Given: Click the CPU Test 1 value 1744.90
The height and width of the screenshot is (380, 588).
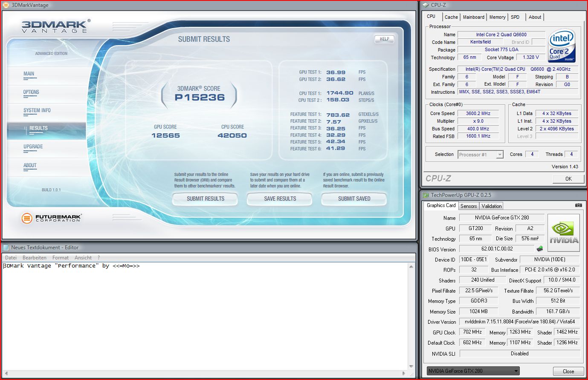Looking at the screenshot, I should (x=340, y=93).
